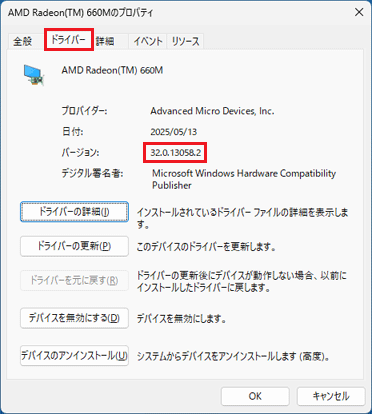The width and height of the screenshot is (372, 414).
Task: Close the properties dialog with X
Action: coord(359,12)
